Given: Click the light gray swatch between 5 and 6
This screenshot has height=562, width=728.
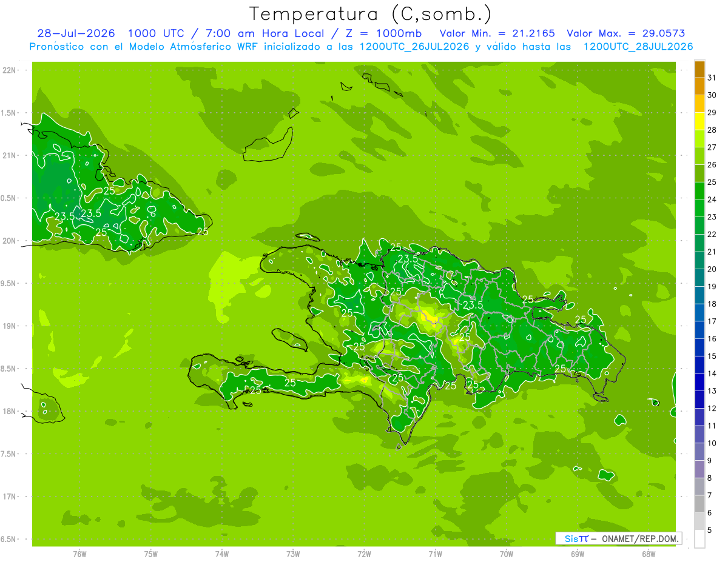Looking at the screenshot, I should 699,521.
